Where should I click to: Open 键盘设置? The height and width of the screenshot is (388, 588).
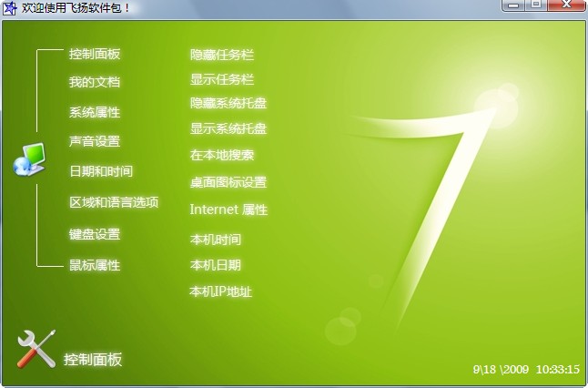click(95, 234)
